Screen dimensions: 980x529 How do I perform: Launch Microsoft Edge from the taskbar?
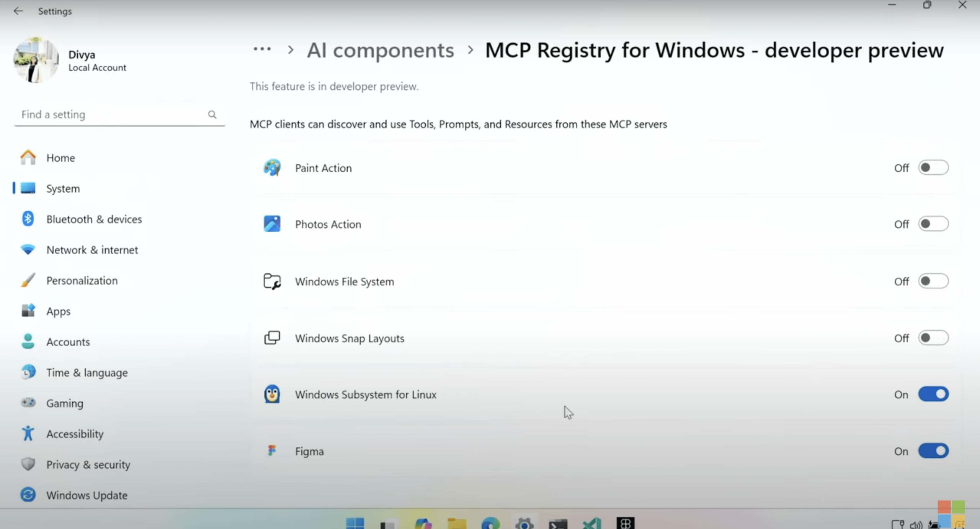click(x=491, y=523)
